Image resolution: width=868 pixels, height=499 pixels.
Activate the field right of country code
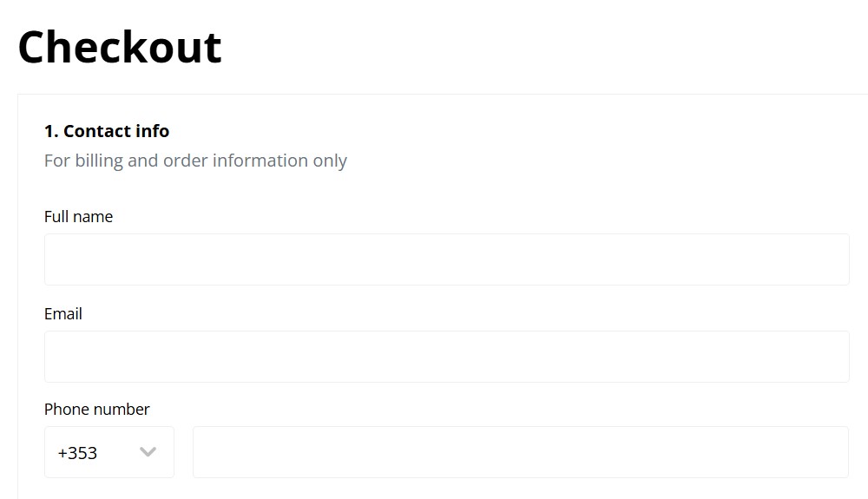[x=520, y=452]
